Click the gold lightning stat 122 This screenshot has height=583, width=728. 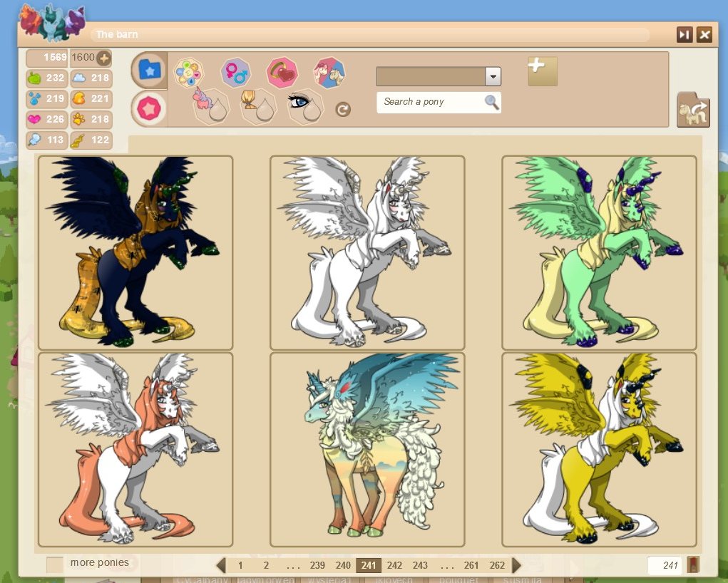click(91, 140)
